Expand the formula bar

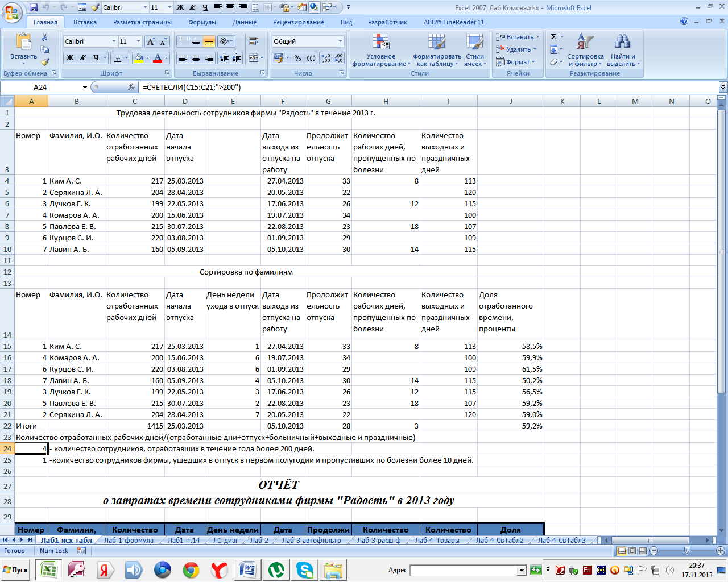(723, 87)
